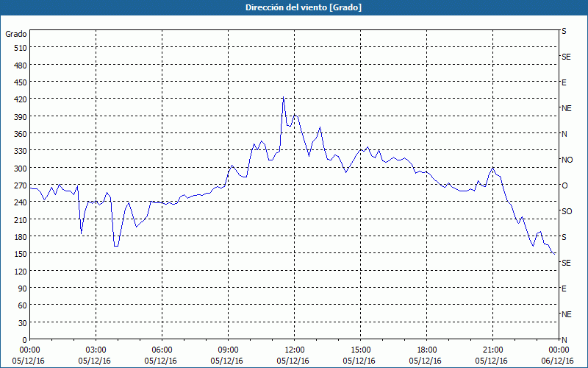Image resolution: width=588 pixels, height=368 pixels.
Task: Click the 05/12/16 date under 12:00
Action: pos(293,361)
